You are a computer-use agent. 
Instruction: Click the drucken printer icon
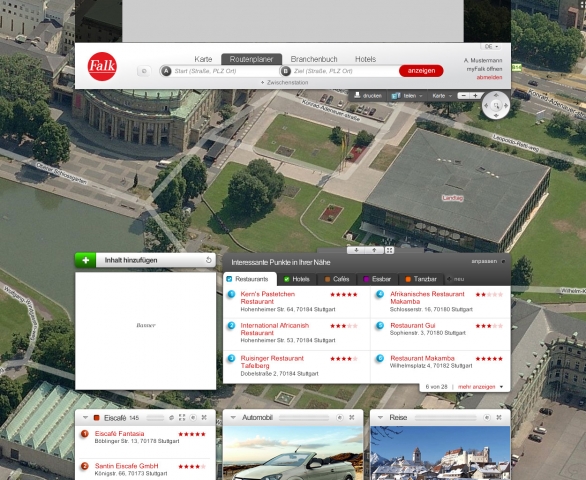click(x=357, y=95)
